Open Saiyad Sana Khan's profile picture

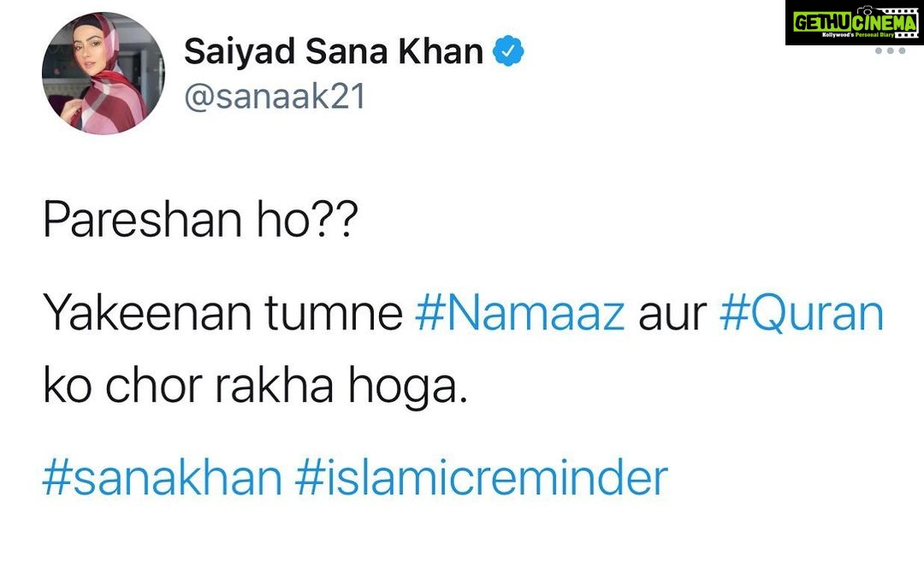click(104, 74)
